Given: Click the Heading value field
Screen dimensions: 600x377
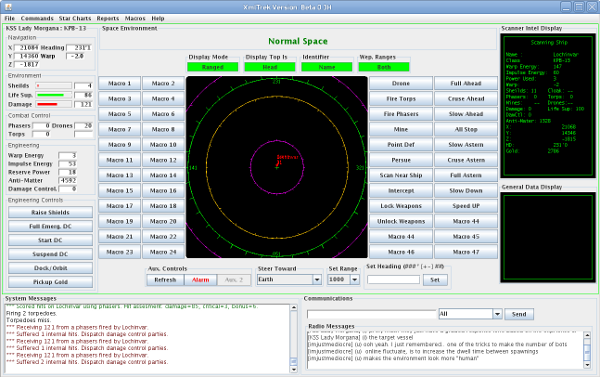Looking at the screenshot, I should coord(79,48).
